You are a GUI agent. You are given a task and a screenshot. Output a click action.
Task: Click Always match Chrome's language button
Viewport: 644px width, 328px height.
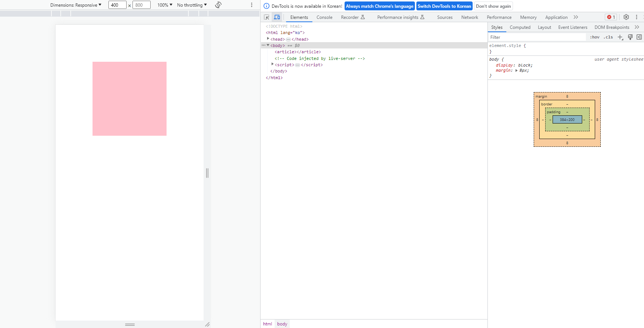380,6
